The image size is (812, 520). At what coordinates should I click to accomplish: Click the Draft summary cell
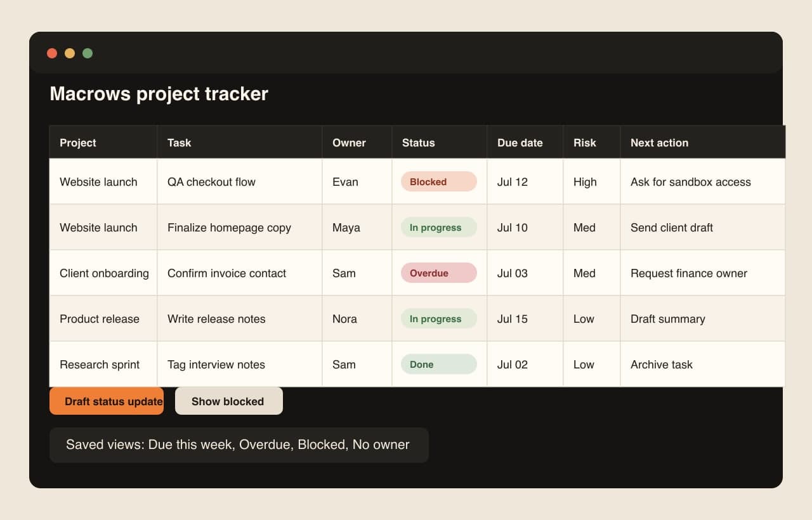703,318
